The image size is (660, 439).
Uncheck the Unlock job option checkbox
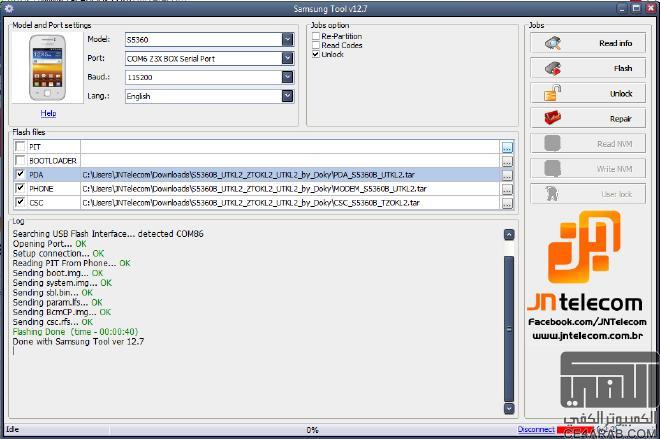(316, 54)
